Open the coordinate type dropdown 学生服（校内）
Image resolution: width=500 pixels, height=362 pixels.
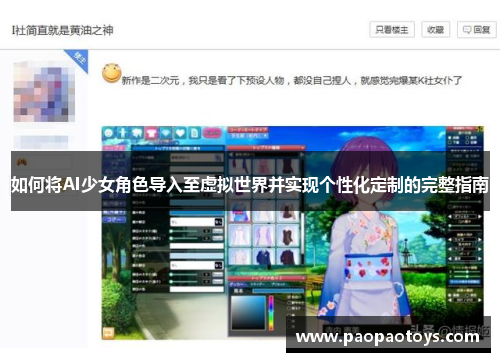pos(248,136)
